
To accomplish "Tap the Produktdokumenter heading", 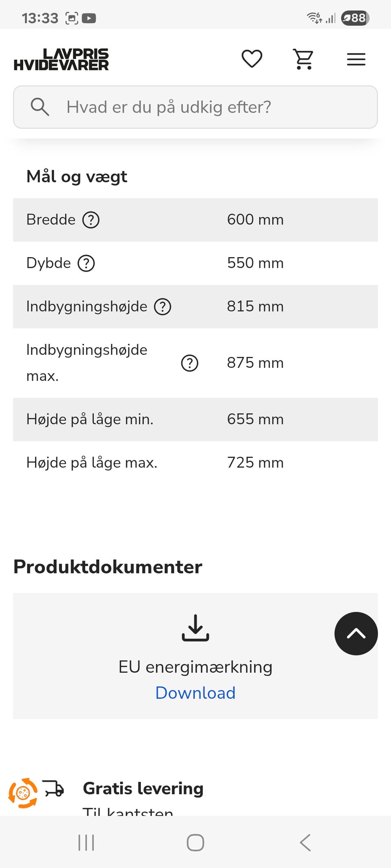I will pos(108,567).
